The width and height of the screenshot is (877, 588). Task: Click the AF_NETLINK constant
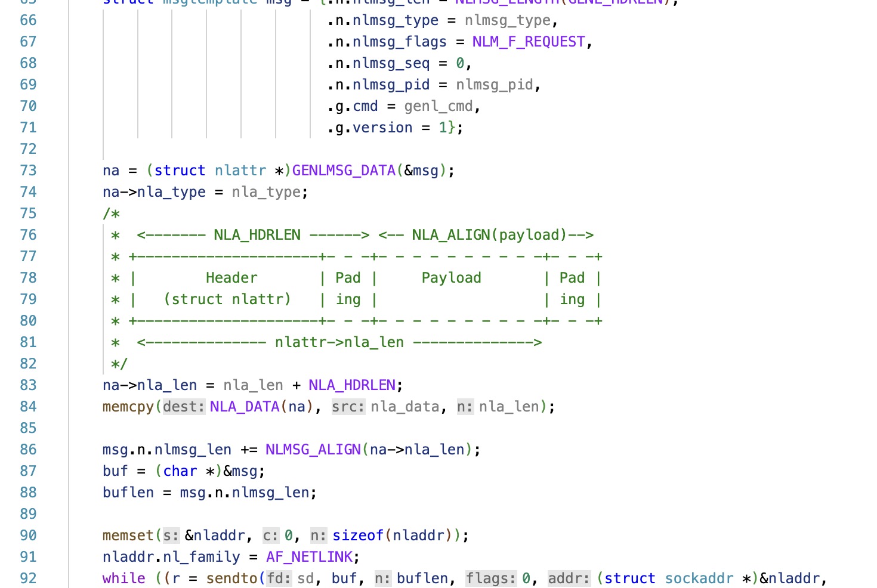[309, 557]
